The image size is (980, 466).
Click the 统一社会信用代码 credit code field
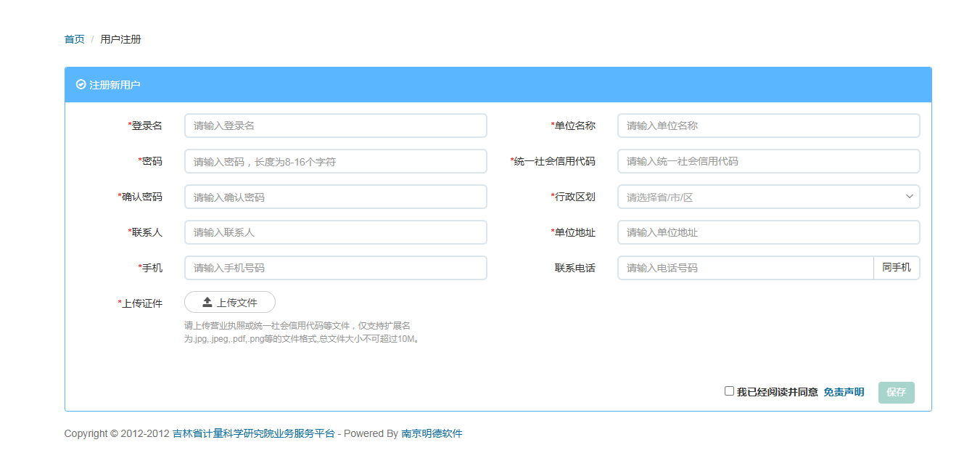coord(767,160)
